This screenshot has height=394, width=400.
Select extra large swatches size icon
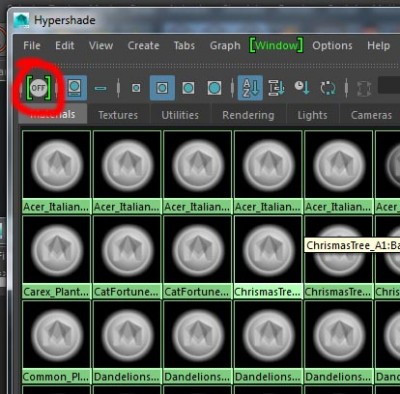point(214,88)
